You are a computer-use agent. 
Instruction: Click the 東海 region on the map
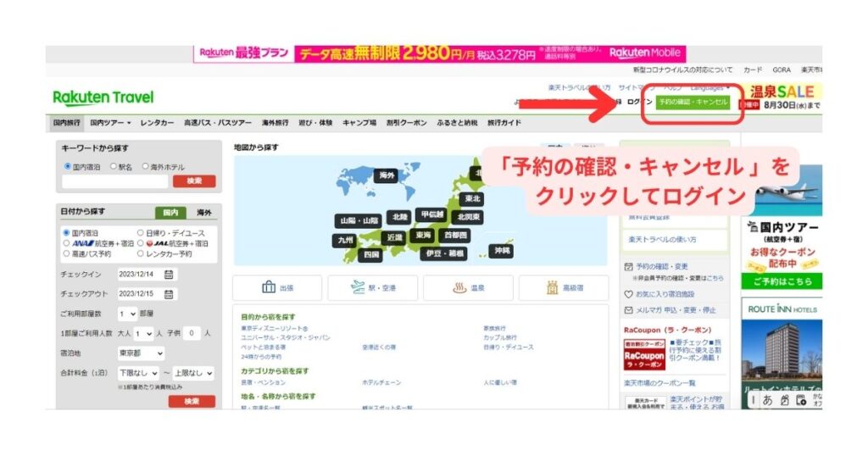(x=423, y=235)
